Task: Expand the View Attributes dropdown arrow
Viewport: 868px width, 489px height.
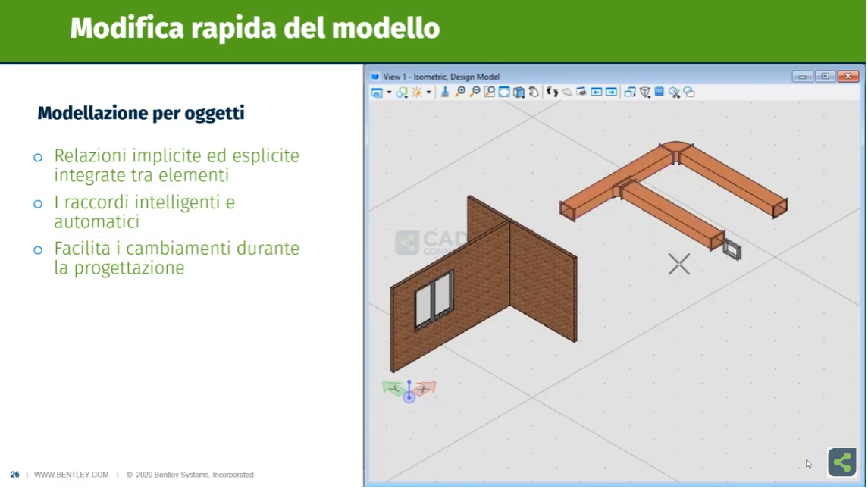Action: click(389, 92)
